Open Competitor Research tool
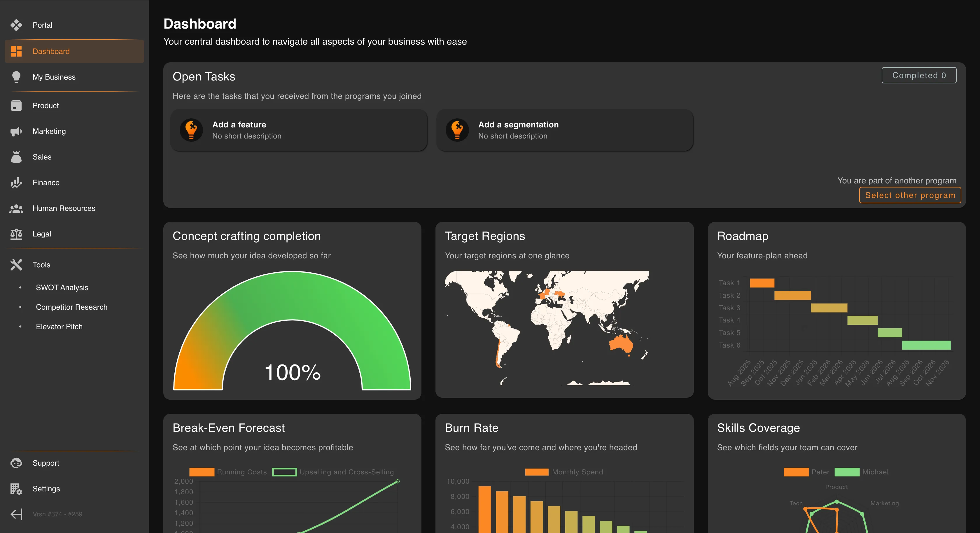980x533 pixels. tap(71, 307)
